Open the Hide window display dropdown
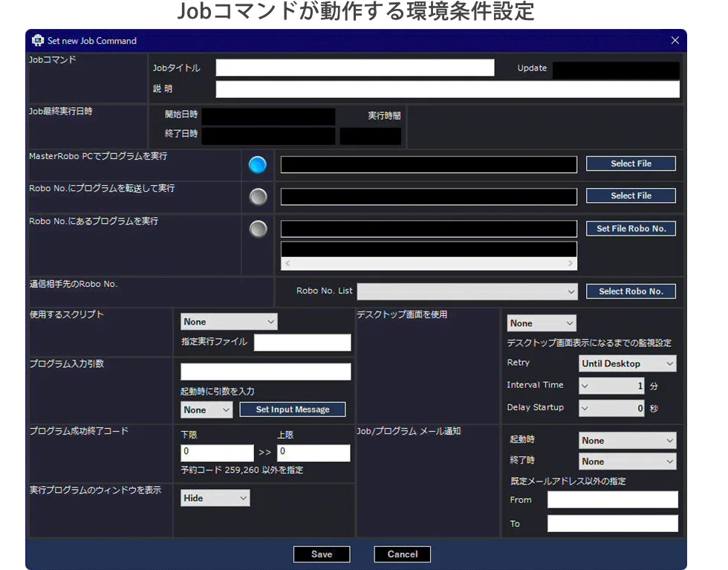 (215, 498)
